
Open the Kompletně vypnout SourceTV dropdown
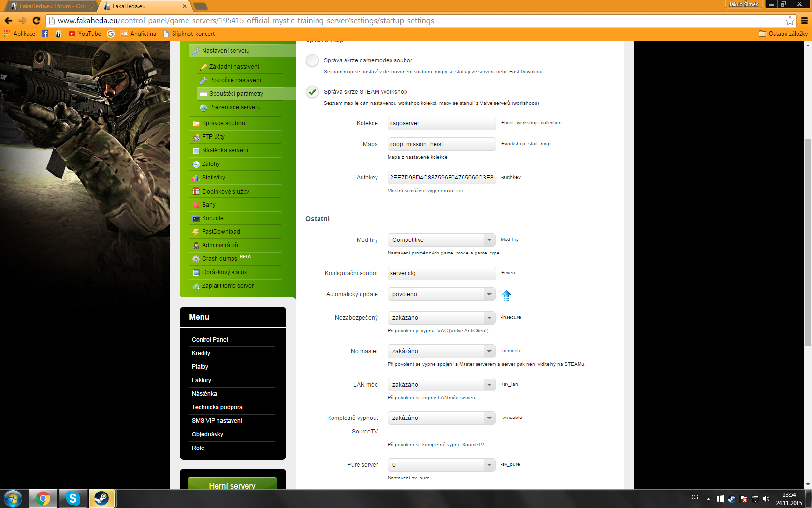[x=442, y=418]
